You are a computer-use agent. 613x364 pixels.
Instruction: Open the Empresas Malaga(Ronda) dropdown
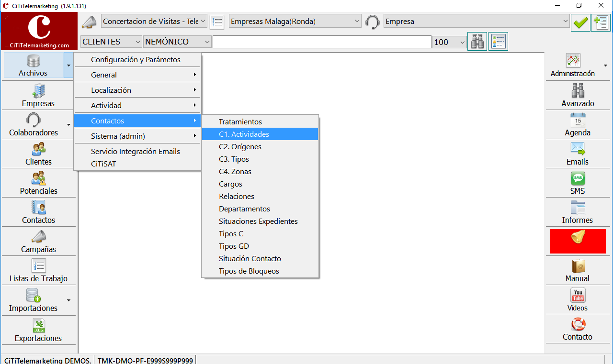pyautogui.click(x=295, y=22)
